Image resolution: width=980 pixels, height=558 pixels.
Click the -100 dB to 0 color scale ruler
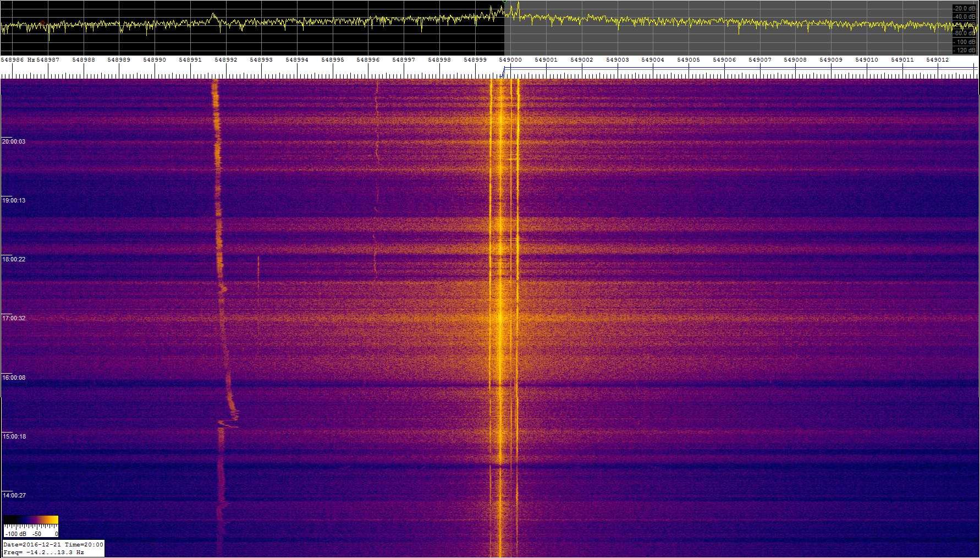coord(31,530)
